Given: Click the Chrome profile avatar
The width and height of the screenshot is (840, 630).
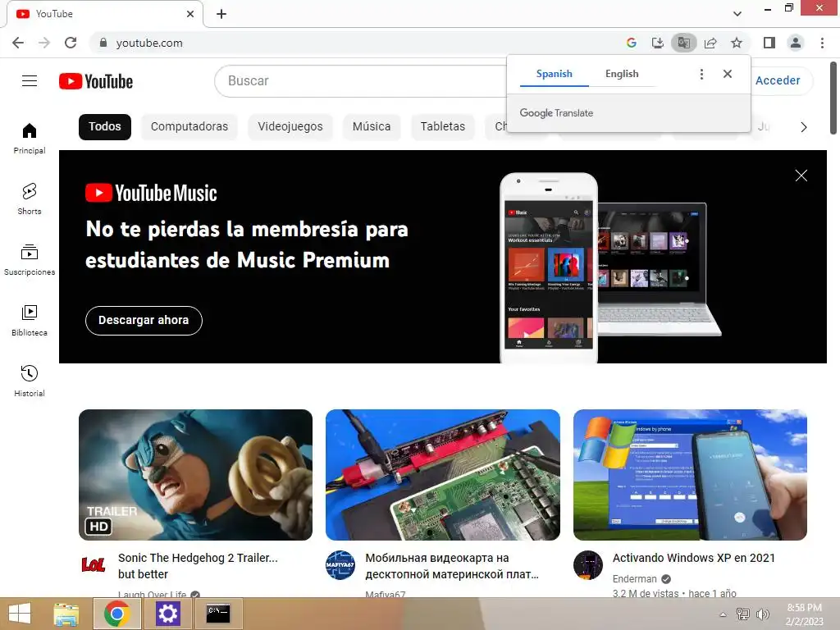Looking at the screenshot, I should point(796,43).
